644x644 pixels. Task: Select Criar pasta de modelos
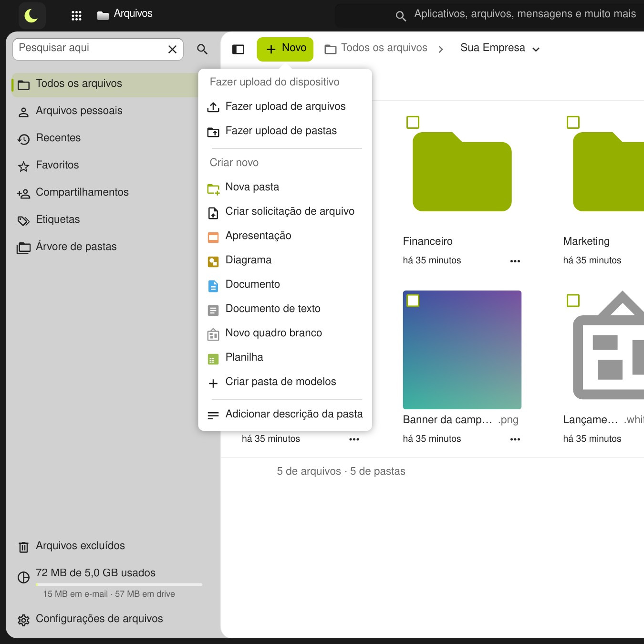[285, 382]
